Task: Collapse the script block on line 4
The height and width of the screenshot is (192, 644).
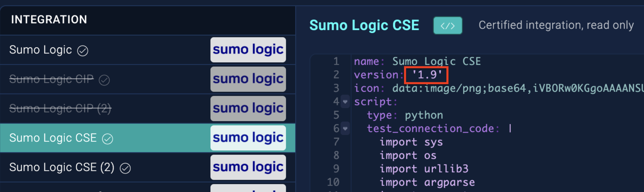Action: coord(345,102)
